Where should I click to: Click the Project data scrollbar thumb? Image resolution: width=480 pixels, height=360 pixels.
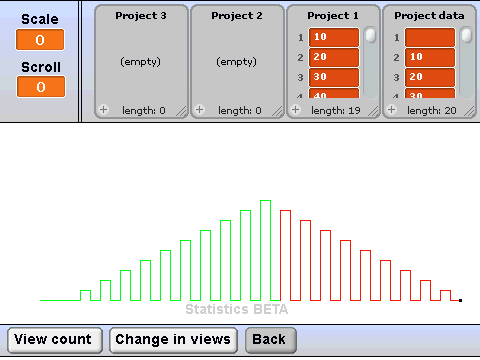[467, 36]
